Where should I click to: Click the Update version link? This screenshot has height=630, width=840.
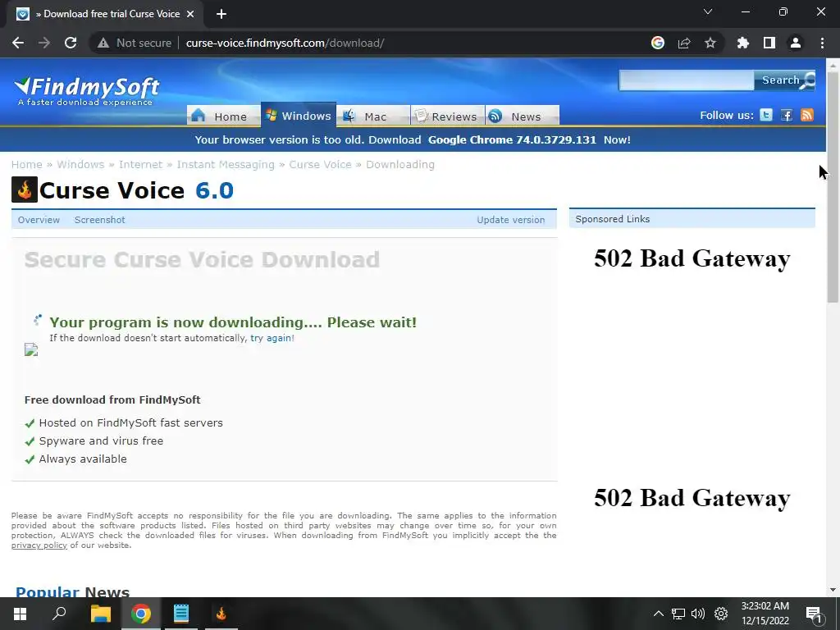(x=510, y=220)
